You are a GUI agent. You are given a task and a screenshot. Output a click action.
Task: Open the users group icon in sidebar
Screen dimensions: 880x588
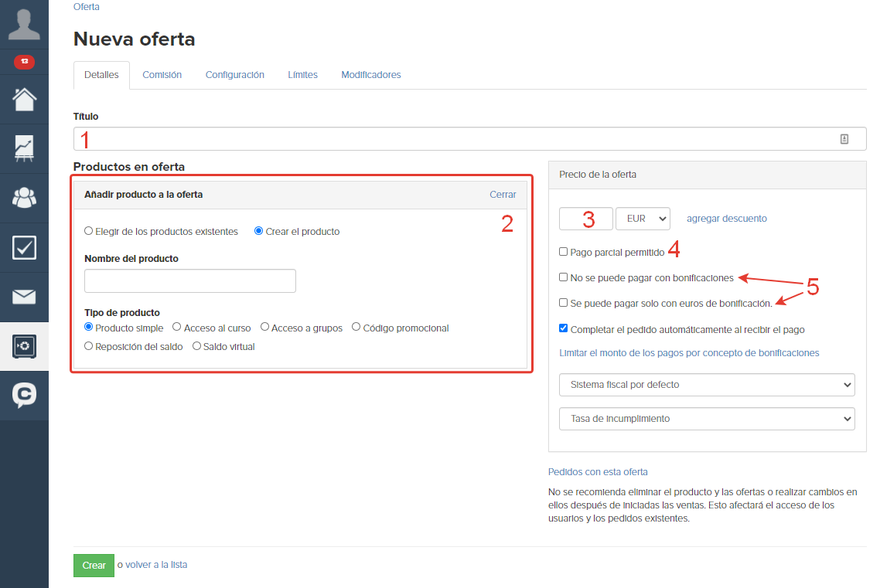[24, 198]
